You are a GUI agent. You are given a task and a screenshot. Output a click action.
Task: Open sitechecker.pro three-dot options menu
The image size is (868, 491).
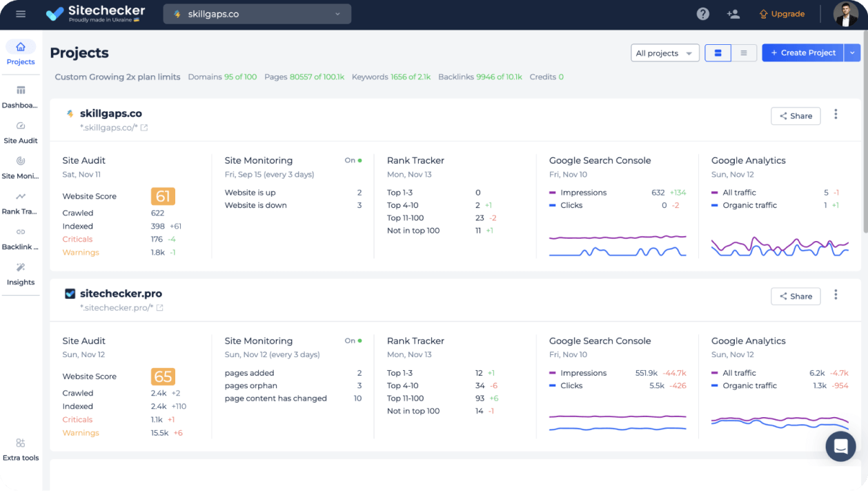pos(836,295)
